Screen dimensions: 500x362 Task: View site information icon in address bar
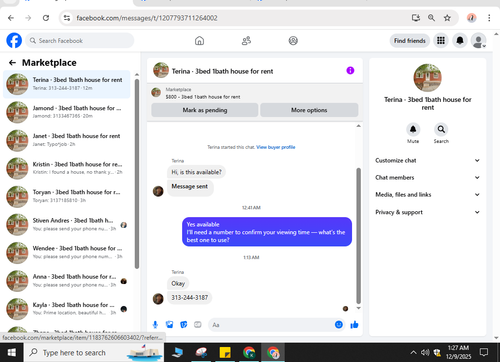click(67, 18)
